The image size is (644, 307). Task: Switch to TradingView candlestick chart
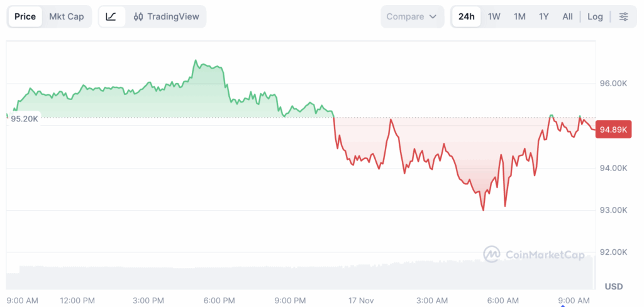[165, 17]
